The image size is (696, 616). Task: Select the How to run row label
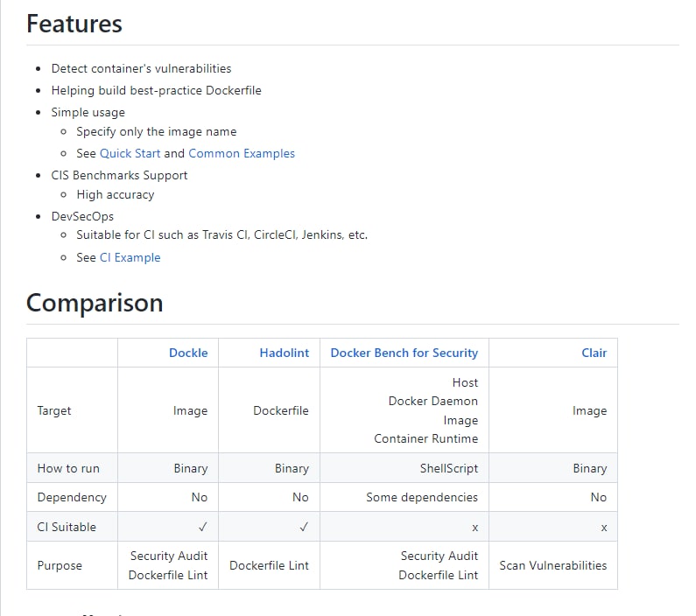[68, 468]
